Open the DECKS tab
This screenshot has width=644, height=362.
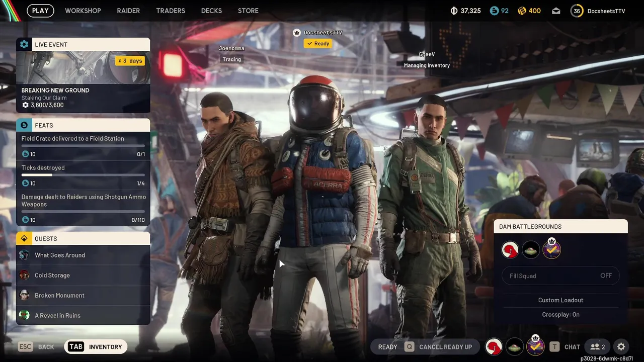coord(211,11)
